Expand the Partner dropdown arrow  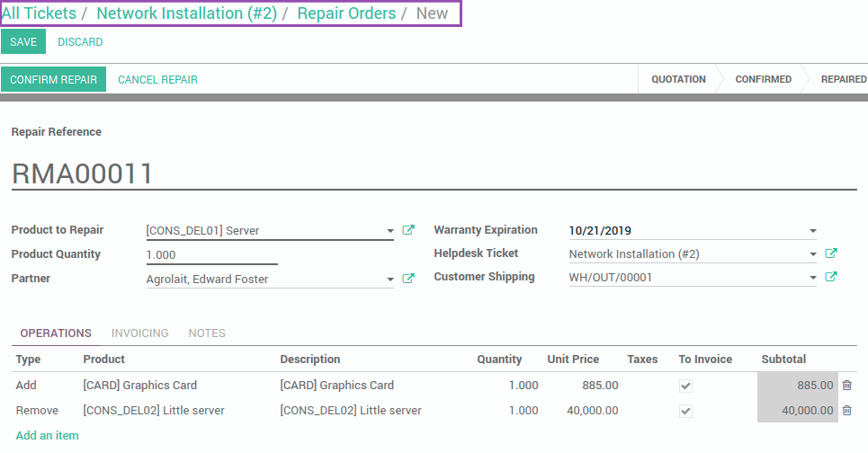390,280
